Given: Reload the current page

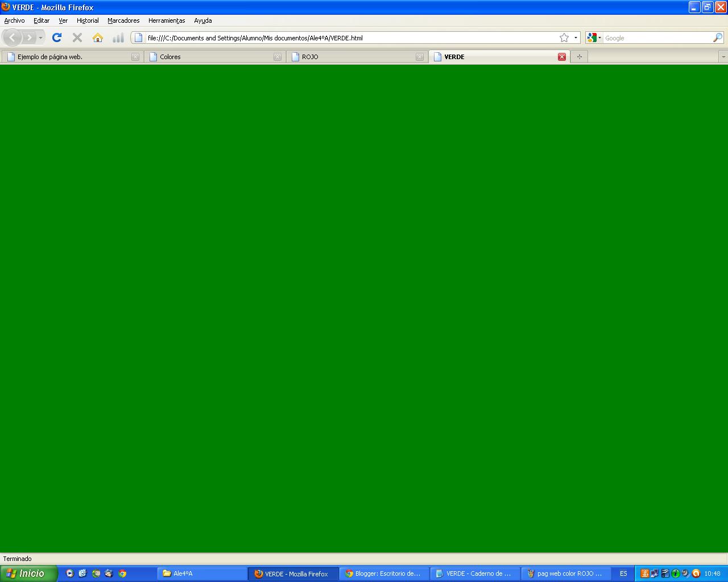Looking at the screenshot, I should pos(57,38).
